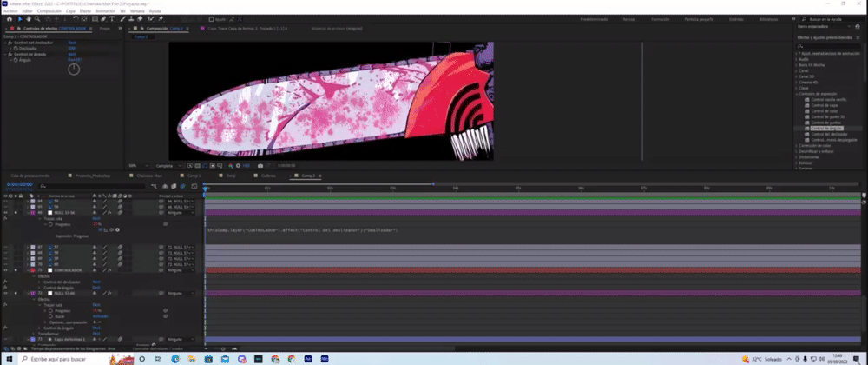Open parent dropdown for CONTROLADOR layer
The height and width of the screenshot is (365, 868).
tap(181, 270)
